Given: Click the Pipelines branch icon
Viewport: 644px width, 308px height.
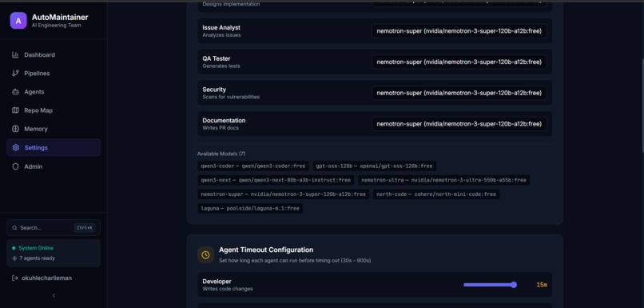Looking at the screenshot, I should 16,73.
